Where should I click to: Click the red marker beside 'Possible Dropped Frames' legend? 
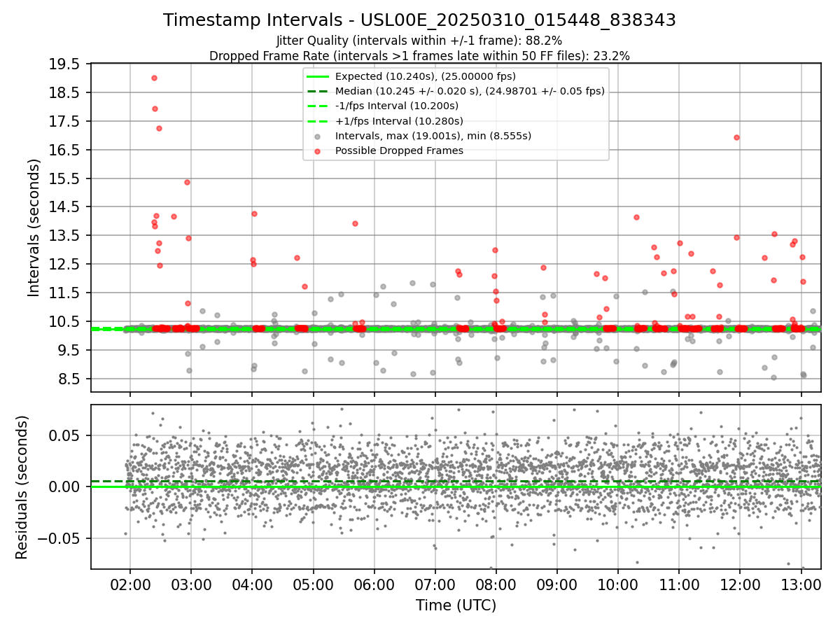pos(318,150)
